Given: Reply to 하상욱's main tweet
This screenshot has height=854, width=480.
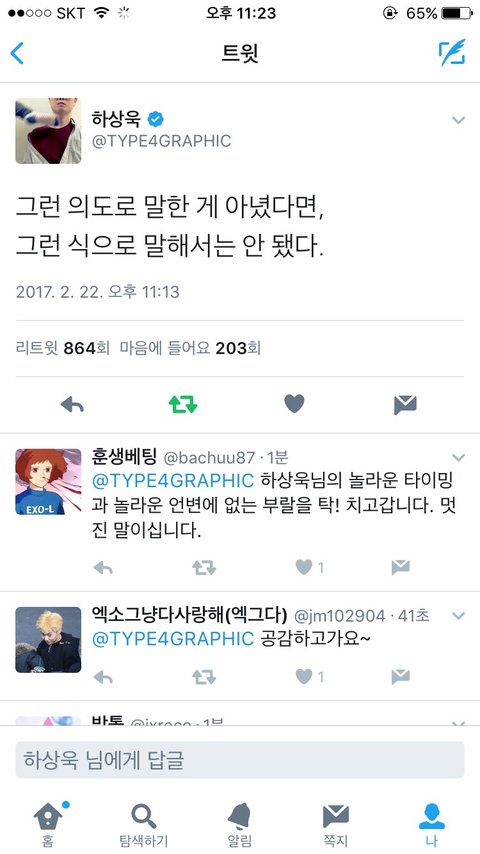Looking at the screenshot, I should pyautogui.click(x=72, y=404).
